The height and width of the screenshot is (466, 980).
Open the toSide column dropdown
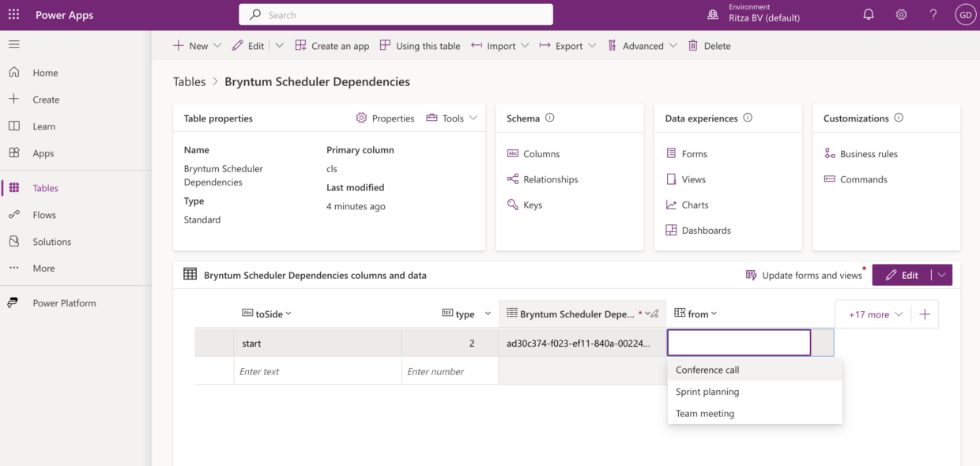coord(267,314)
